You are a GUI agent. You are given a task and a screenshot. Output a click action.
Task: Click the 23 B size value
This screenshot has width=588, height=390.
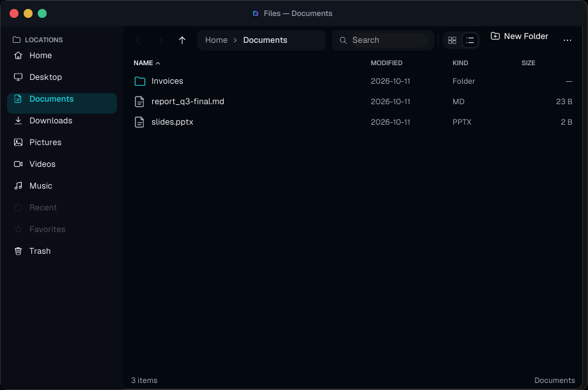point(564,102)
